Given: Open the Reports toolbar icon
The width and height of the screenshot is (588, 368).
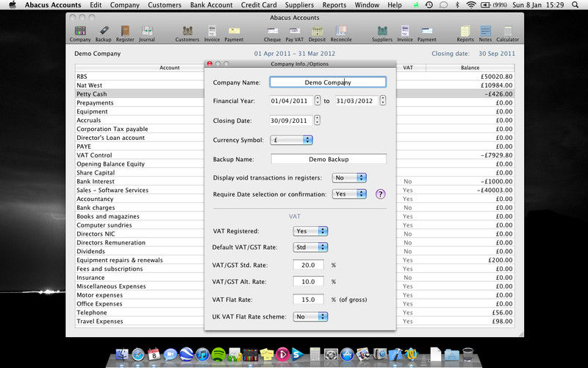Looking at the screenshot, I should [465, 33].
